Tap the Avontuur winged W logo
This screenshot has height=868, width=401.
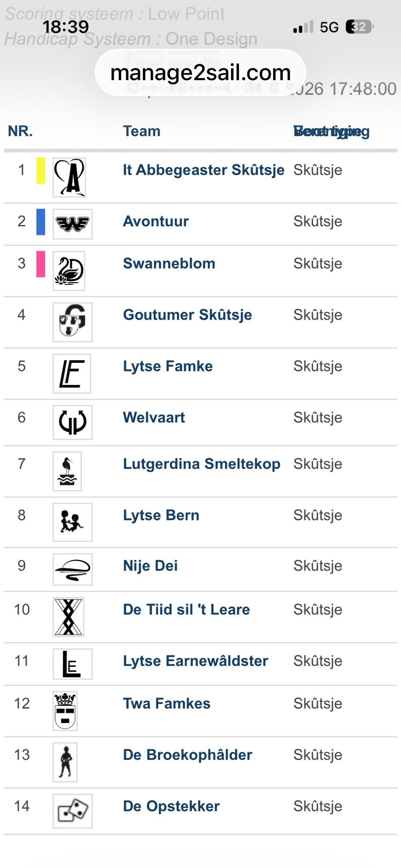coord(72,224)
